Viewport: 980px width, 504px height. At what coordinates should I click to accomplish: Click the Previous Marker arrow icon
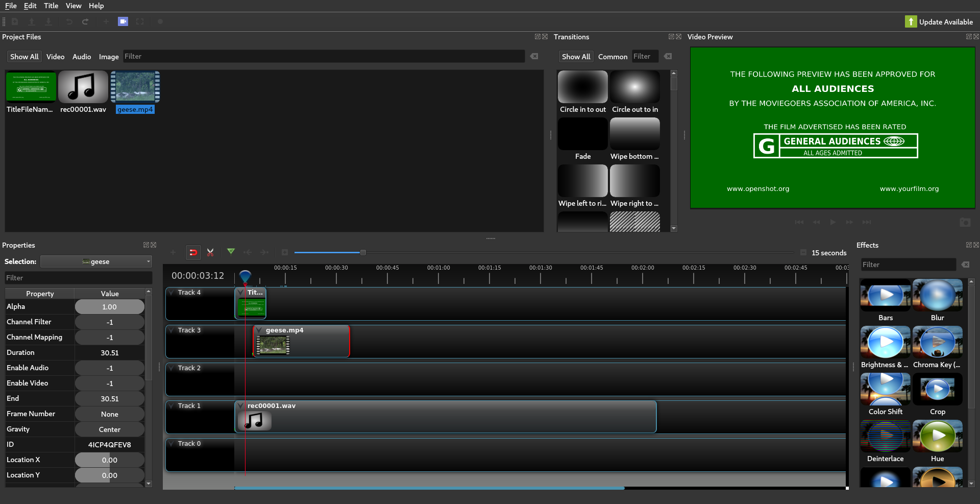click(248, 252)
